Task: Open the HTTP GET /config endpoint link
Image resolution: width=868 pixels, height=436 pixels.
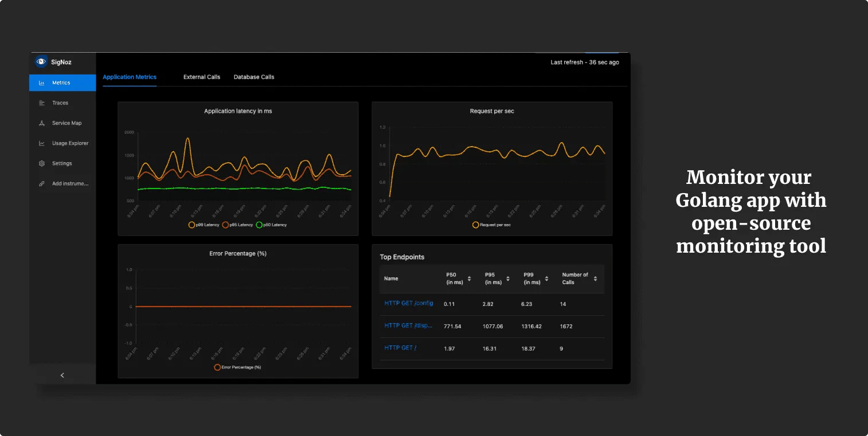Action: (408, 304)
